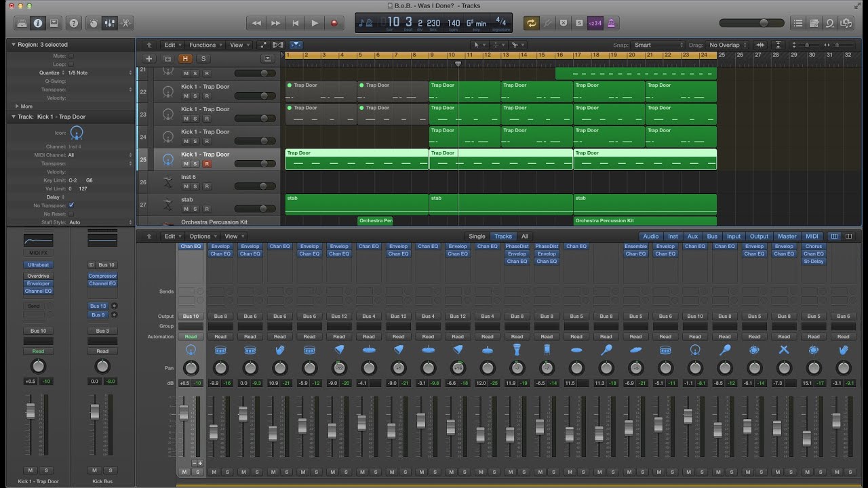Switch mixer to All view
The width and height of the screenshot is (868, 488).
click(524, 237)
